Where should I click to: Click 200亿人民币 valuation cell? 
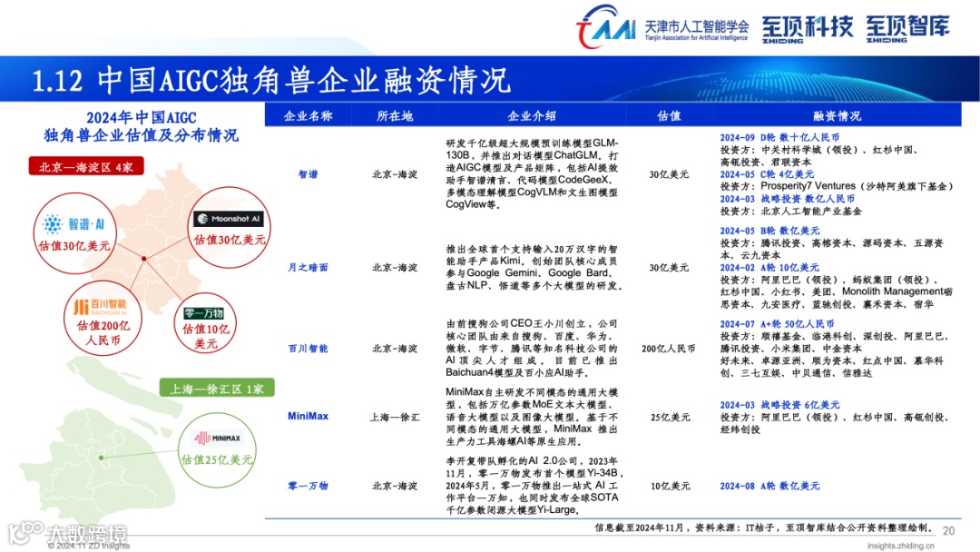(x=669, y=349)
